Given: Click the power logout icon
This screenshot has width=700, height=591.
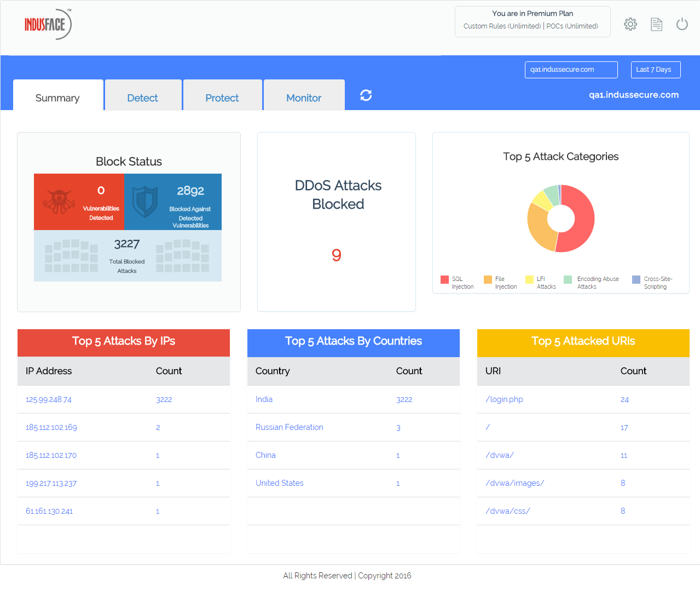Looking at the screenshot, I should [x=682, y=24].
